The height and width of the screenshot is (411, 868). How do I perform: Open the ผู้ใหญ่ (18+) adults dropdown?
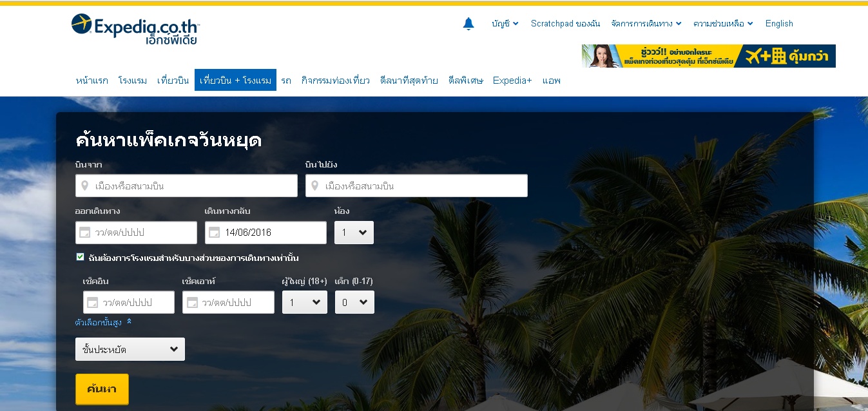coord(304,302)
